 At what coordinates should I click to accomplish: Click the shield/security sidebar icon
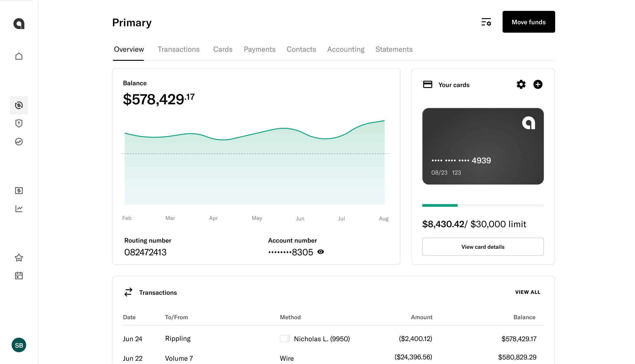click(19, 123)
